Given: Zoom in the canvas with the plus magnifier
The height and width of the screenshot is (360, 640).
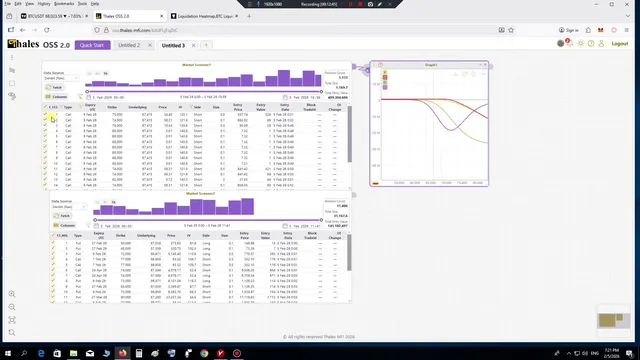Looking at the screenshot, I should click(12, 294).
